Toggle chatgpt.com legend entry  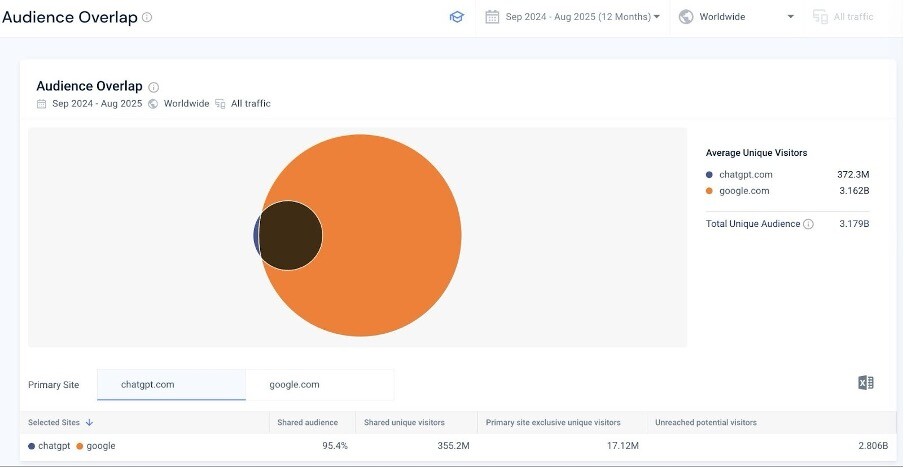coord(745,175)
